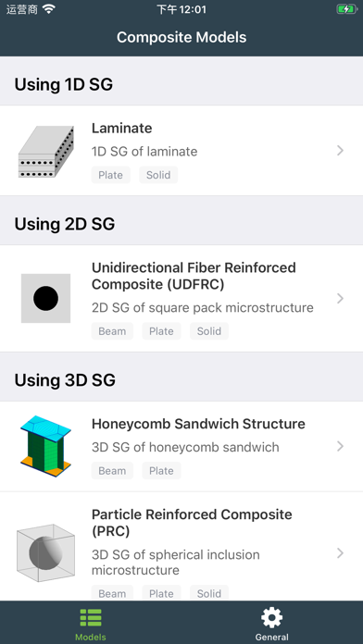
Task: Switch to the Models tab
Action: coord(91,623)
